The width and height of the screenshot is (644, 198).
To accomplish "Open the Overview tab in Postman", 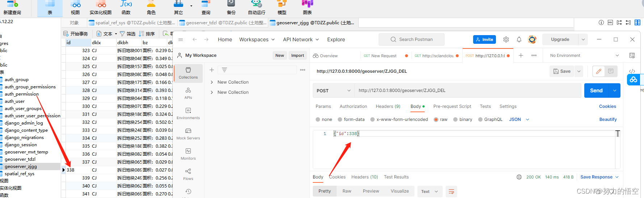I will 325,56.
